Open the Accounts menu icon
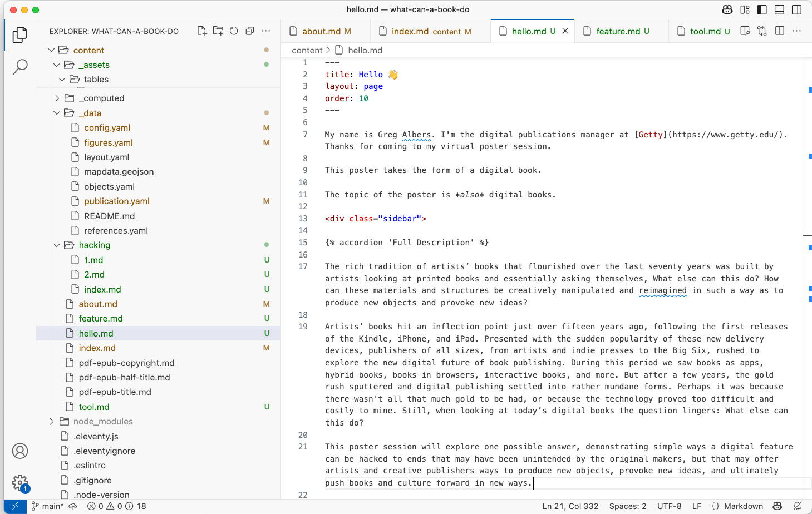The height and width of the screenshot is (514, 812). [20, 451]
